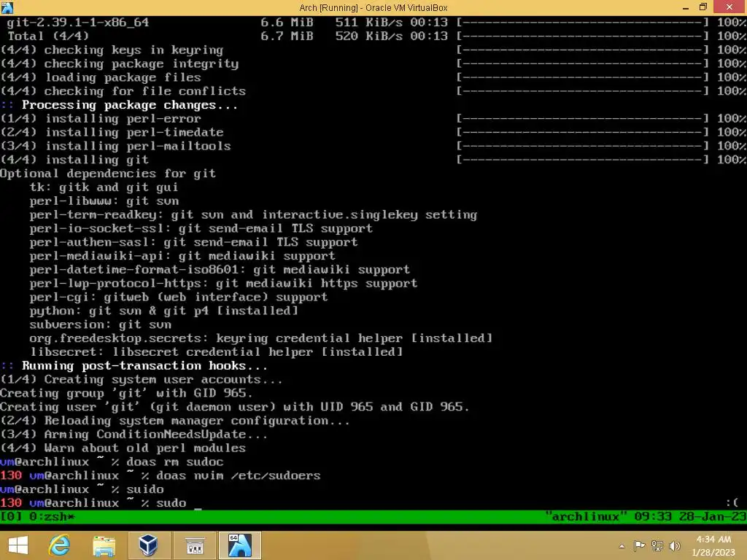Open the network status tray icon

[657, 545]
